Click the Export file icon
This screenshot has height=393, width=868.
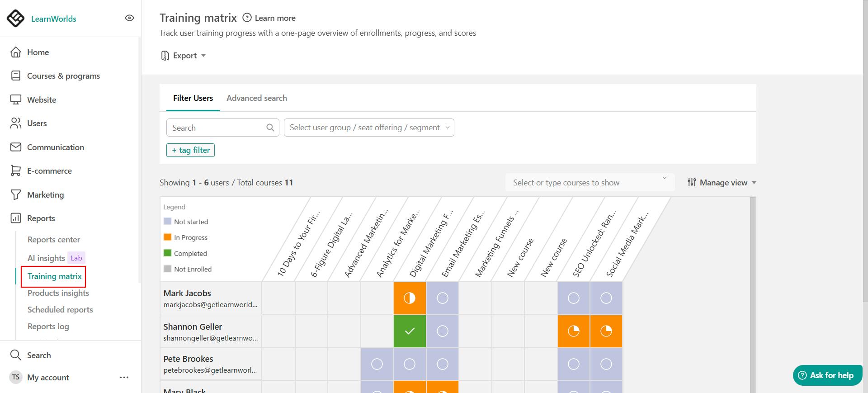pos(165,56)
